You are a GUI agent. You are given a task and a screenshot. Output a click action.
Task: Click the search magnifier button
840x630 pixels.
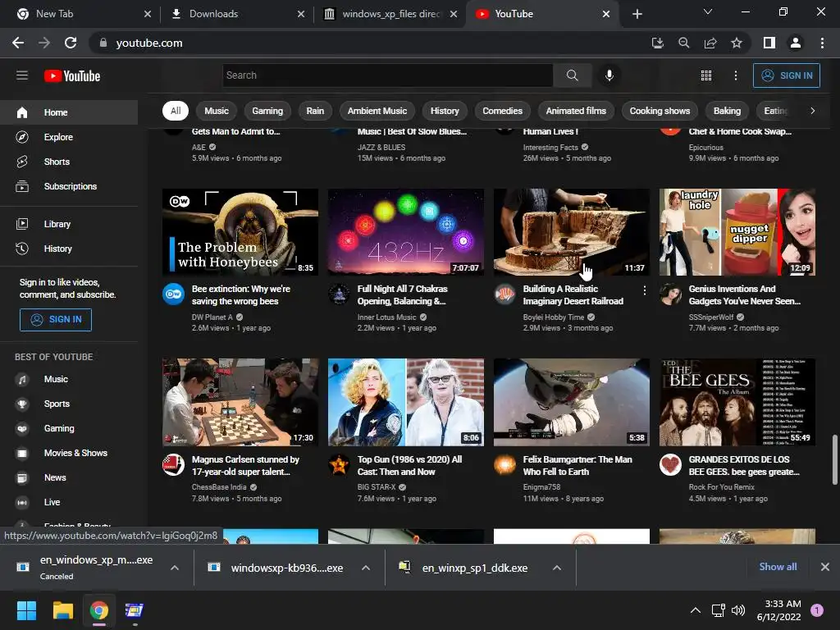coord(572,75)
